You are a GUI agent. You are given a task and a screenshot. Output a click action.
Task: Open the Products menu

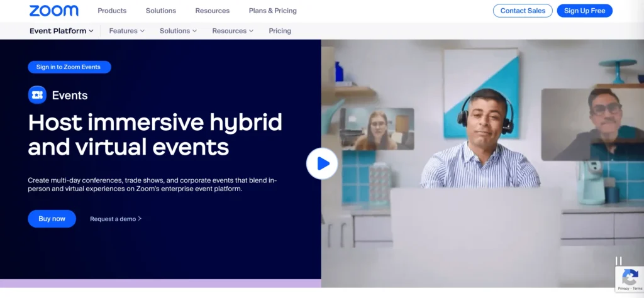(112, 11)
